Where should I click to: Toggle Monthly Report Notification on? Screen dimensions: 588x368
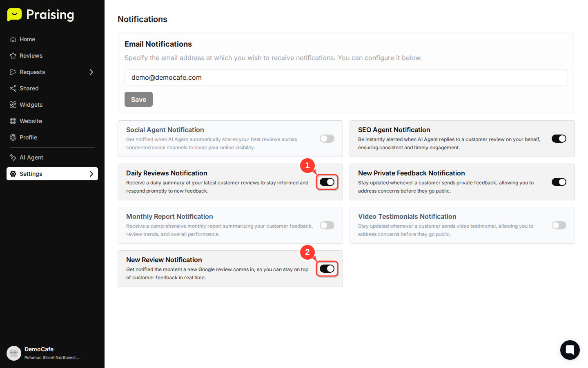tap(327, 225)
